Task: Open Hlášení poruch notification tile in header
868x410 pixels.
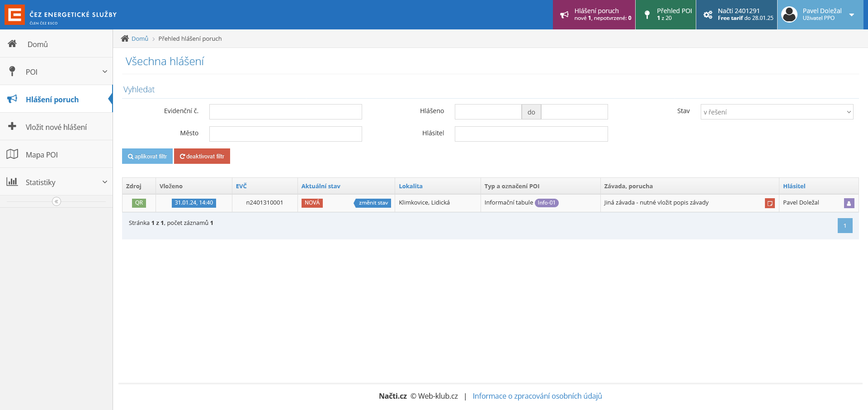Action: [x=594, y=14]
